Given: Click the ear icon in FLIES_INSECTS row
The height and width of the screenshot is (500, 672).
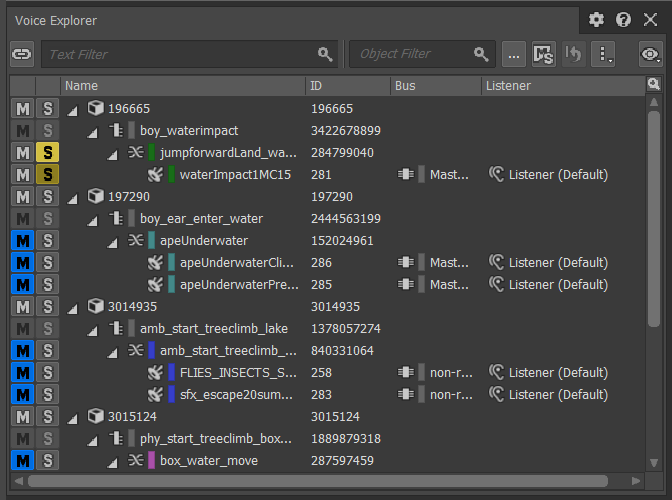Looking at the screenshot, I should click(x=496, y=373).
